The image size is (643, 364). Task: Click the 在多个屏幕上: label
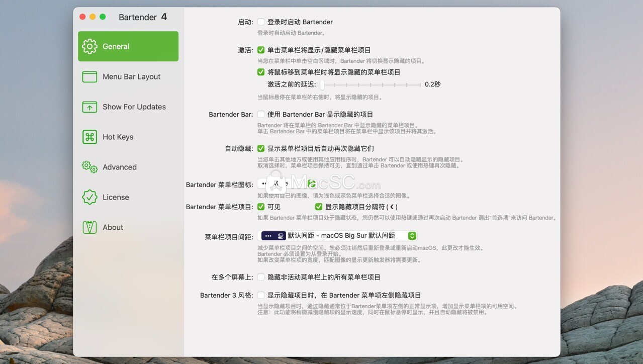coord(232,277)
